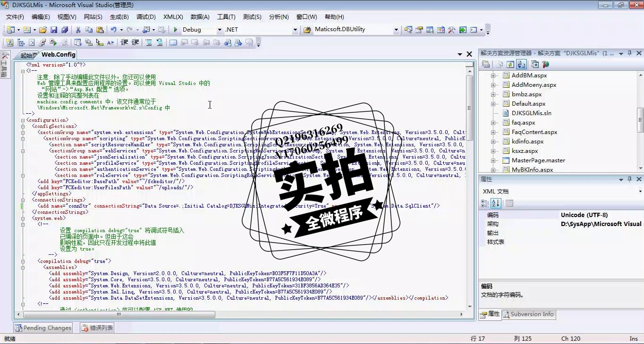
Task: Open the XML 文档 object dropdown
Action: point(640,191)
